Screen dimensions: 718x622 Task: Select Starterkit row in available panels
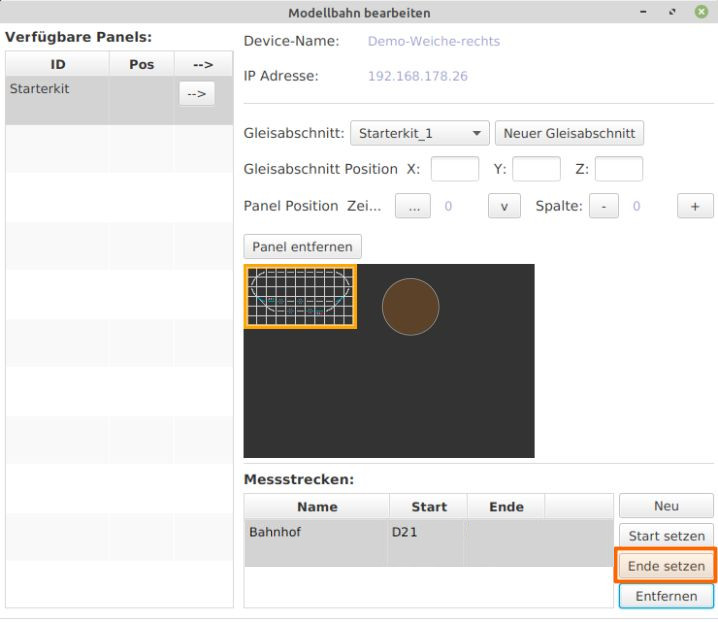pos(119,100)
